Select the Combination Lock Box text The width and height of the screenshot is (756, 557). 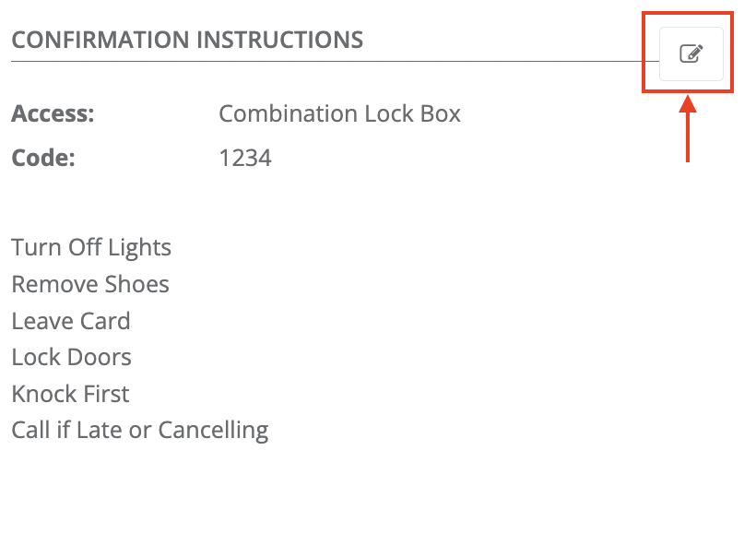(x=339, y=113)
